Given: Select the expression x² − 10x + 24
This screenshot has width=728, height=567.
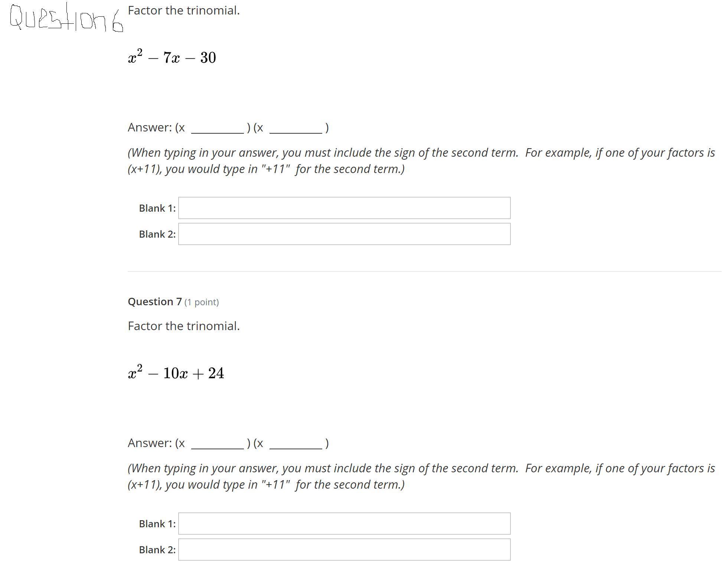Looking at the screenshot, I should point(176,372).
